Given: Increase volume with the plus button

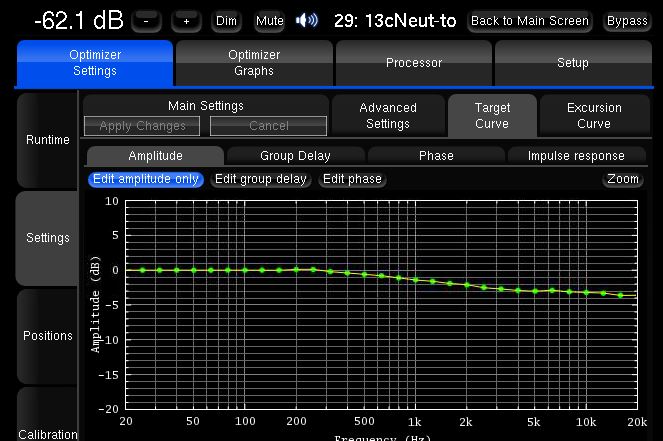Looking at the screenshot, I should (x=186, y=21).
